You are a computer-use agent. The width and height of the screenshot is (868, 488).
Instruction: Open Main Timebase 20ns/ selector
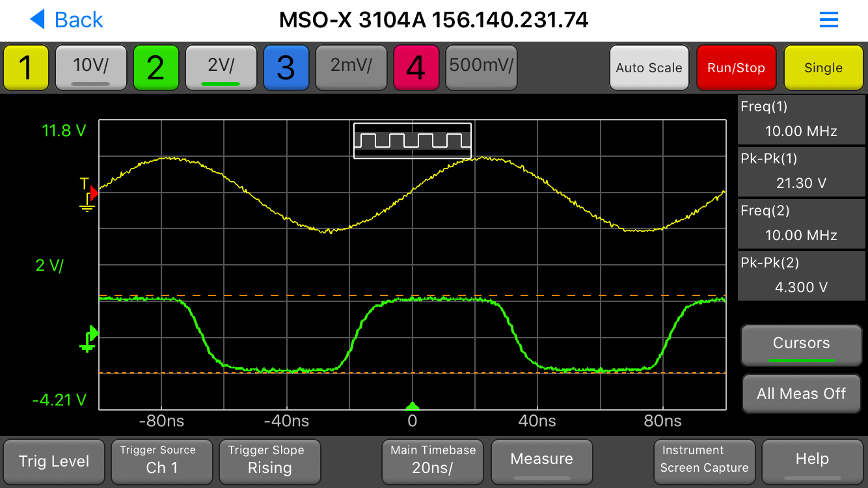click(433, 461)
